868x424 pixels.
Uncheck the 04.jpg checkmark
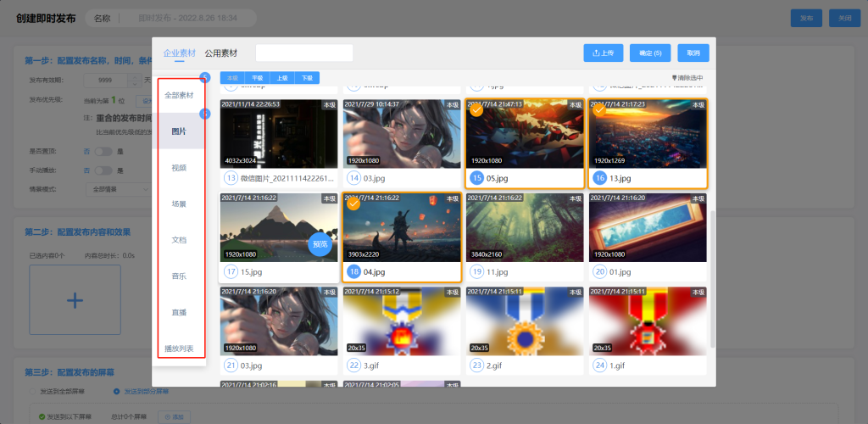click(x=353, y=204)
